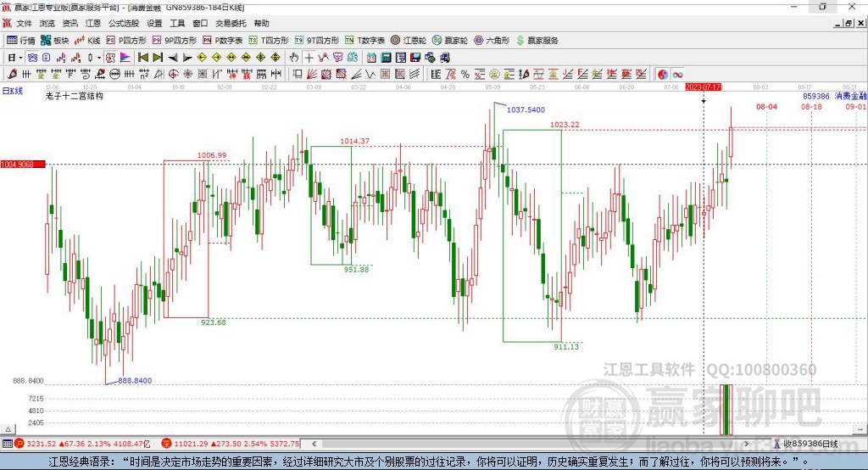This screenshot has height=470, width=868.
Task: Click the angle lines tool icon
Action: pos(355,75)
